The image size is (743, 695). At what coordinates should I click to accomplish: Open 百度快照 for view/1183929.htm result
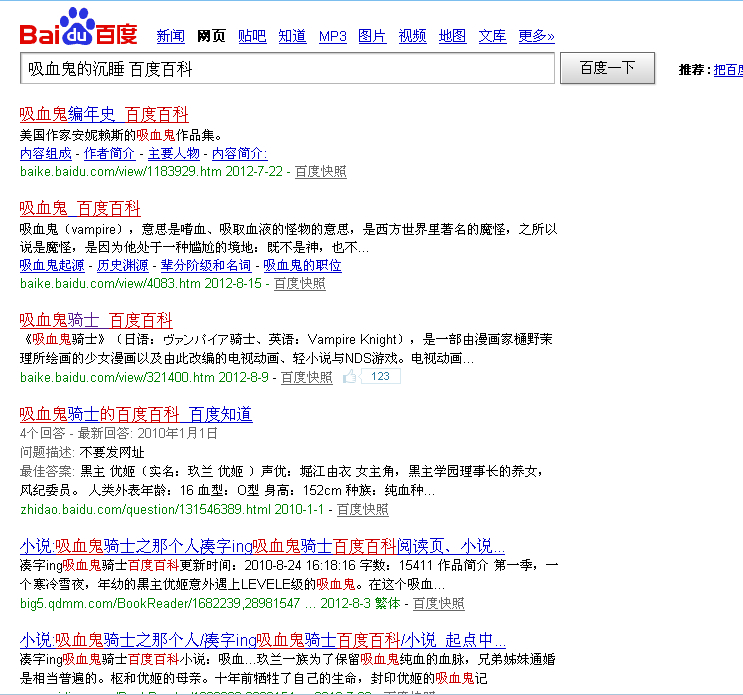(x=321, y=171)
